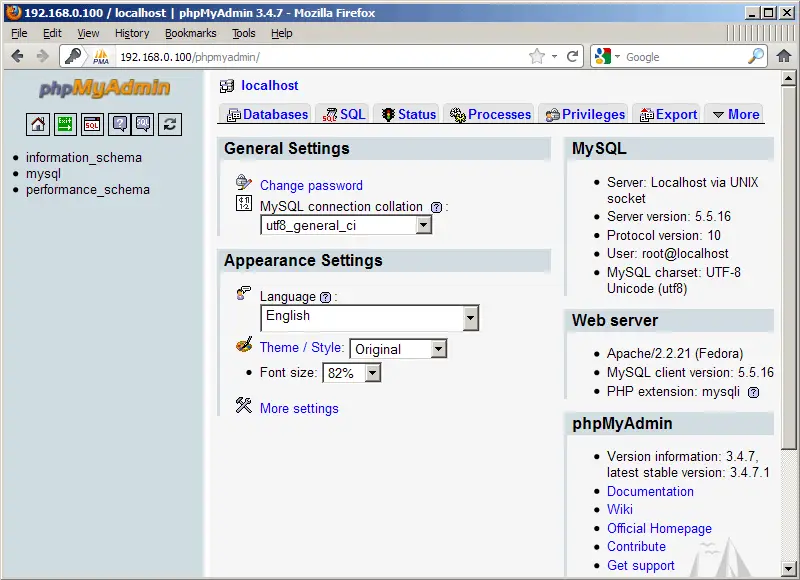Click the Theme / Style link
The height and width of the screenshot is (580, 800).
click(301, 347)
